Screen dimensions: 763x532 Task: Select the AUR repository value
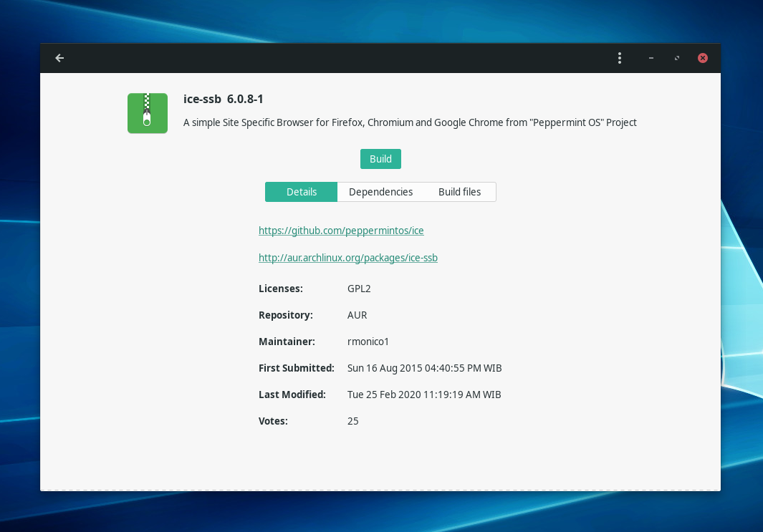357,315
